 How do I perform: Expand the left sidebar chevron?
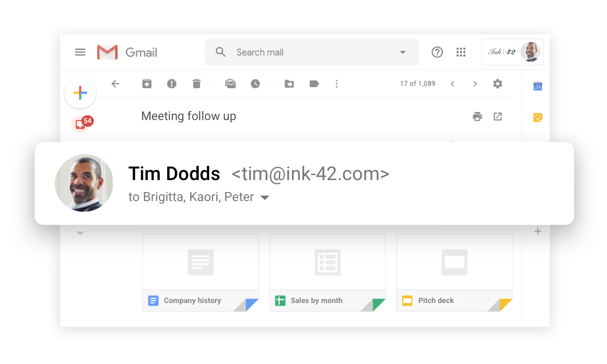(x=80, y=233)
